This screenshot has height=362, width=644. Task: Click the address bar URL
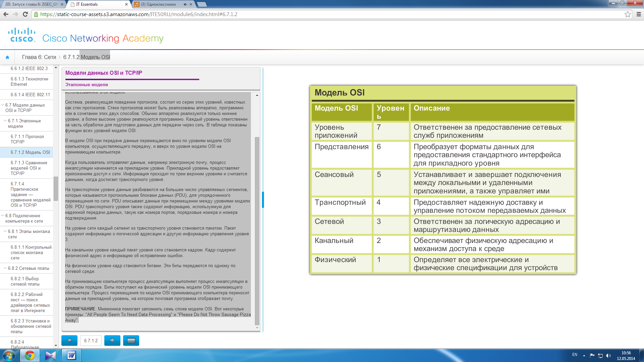[139, 14]
